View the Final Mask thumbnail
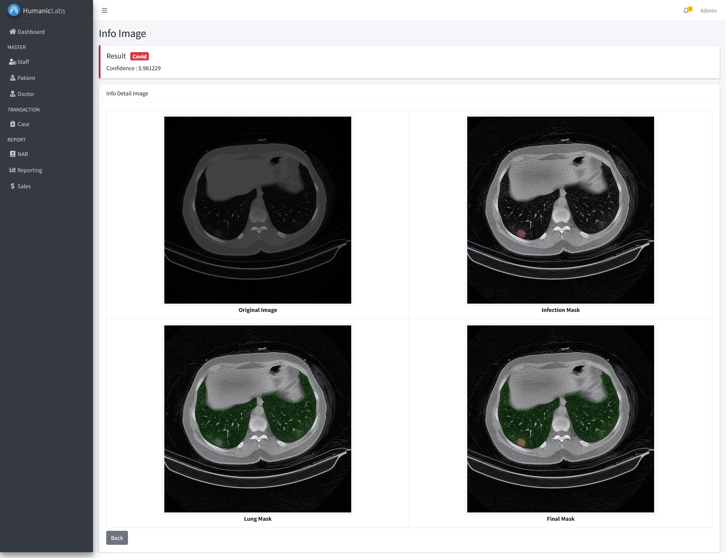This screenshot has height=560, width=728. pyautogui.click(x=561, y=419)
